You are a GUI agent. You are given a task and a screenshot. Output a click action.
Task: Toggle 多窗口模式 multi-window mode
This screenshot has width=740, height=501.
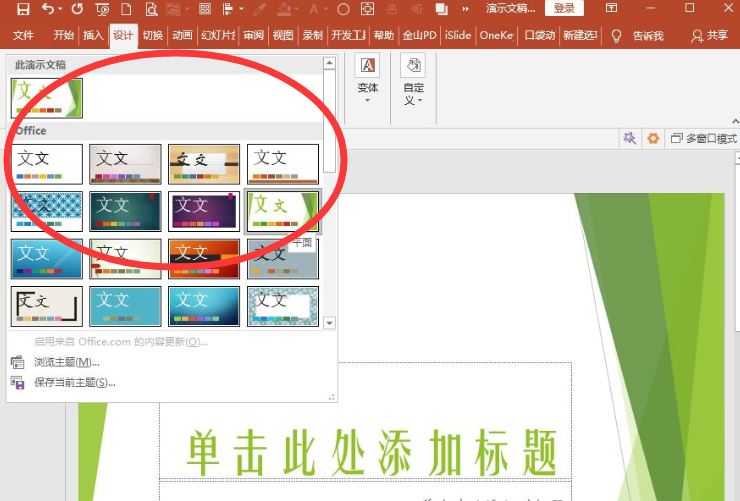(704, 138)
